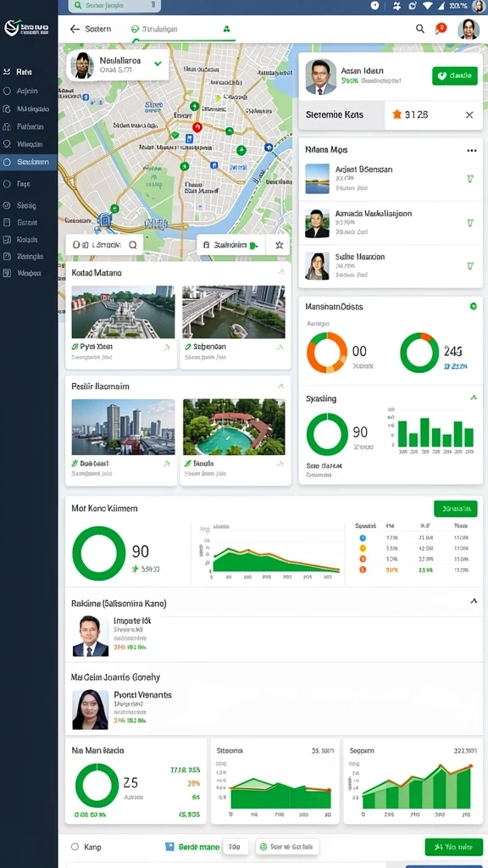488x868 pixels.
Task: Click the swimming pool resort thumbnail
Action: pyautogui.click(x=234, y=427)
